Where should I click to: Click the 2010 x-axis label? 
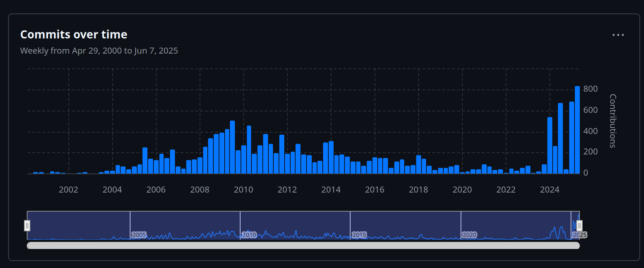pyautogui.click(x=243, y=190)
